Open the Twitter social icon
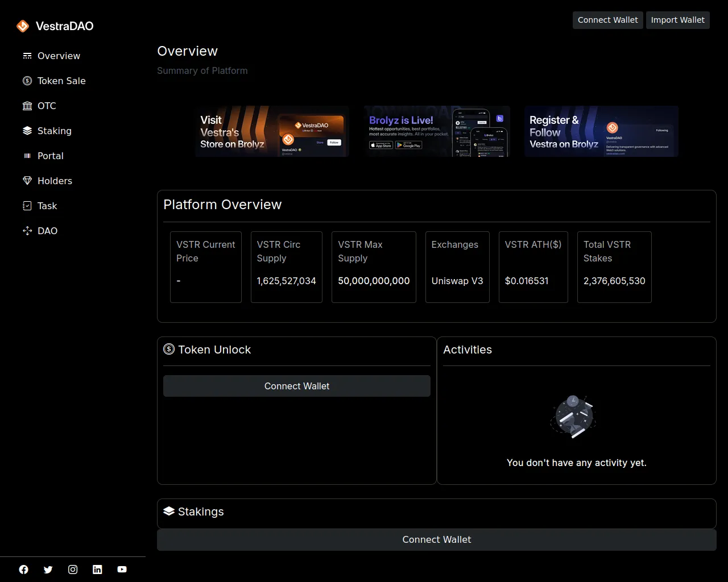The height and width of the screenshot is (582, 728). click(x=48, y=569)
